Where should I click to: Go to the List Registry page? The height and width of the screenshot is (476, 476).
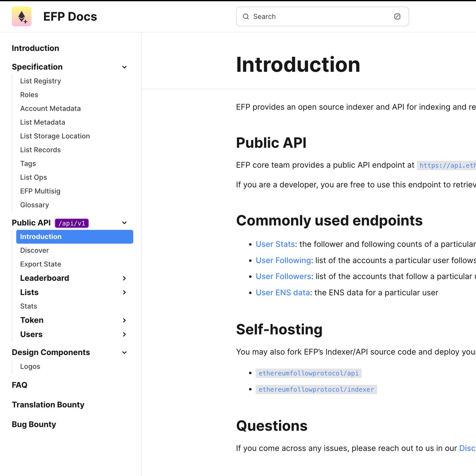pyautogui.click(x=40, y=81)
